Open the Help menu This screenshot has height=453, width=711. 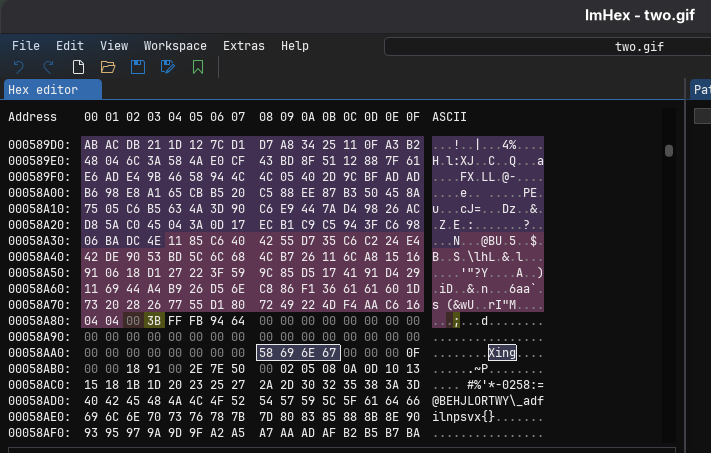coord(295,46)
